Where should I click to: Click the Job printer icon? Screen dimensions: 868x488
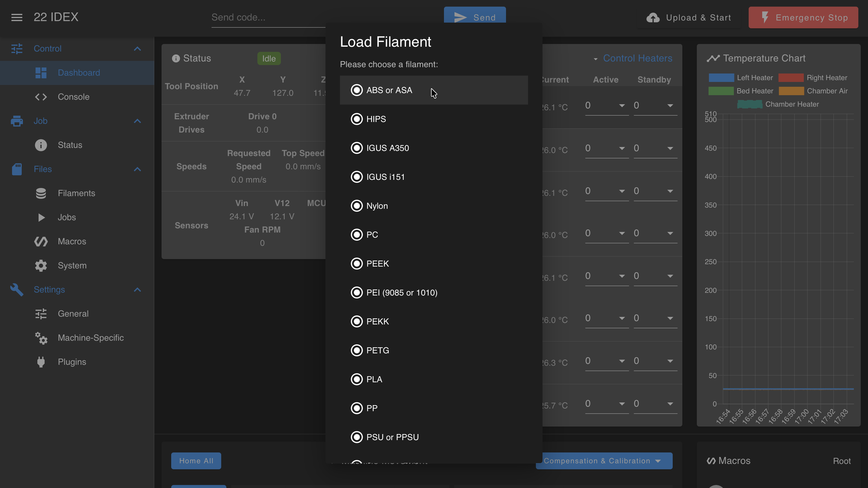point(17,121)
